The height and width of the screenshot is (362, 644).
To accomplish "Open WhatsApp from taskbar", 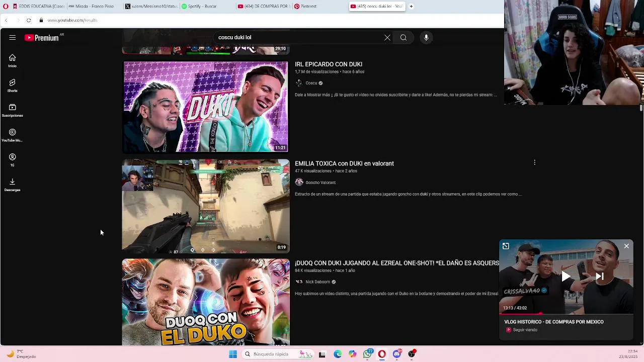I will [368, 354].
